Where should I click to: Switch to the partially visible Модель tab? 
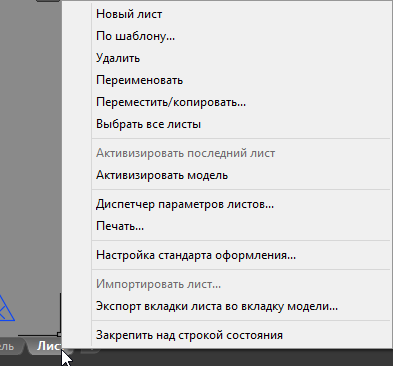10,346
